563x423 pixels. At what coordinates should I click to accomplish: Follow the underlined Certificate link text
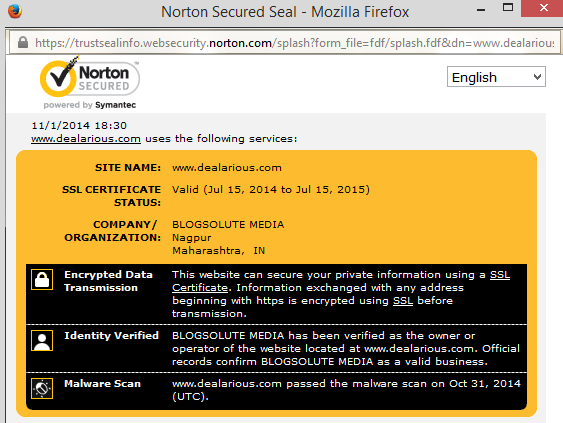(200, 288)
